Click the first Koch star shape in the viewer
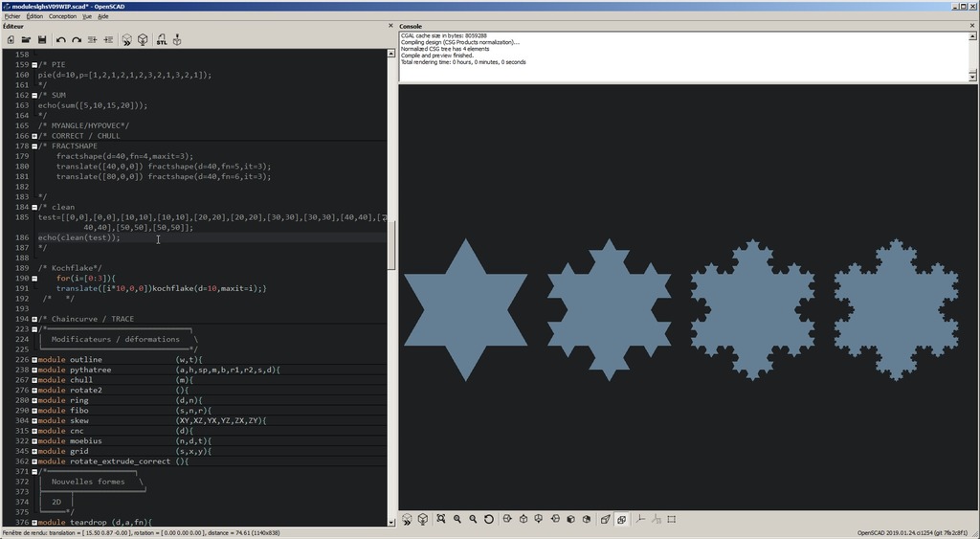 pyautogui.click(x=465, y=309)
